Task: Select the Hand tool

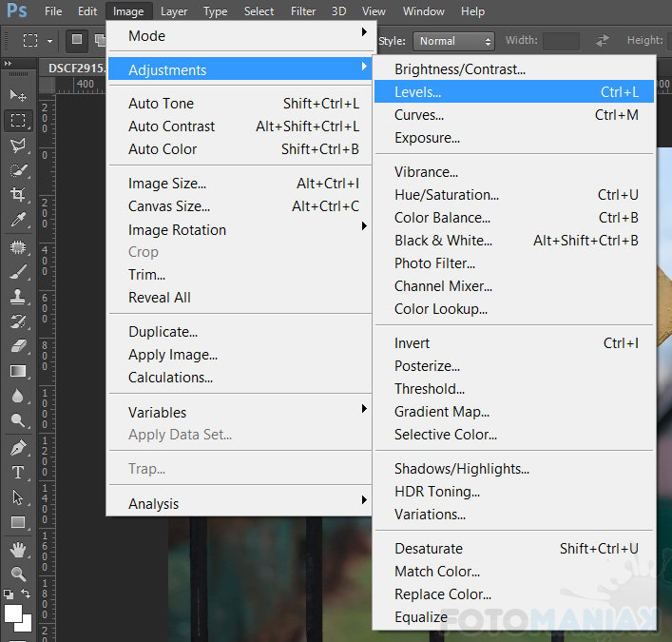Action: 18,550
